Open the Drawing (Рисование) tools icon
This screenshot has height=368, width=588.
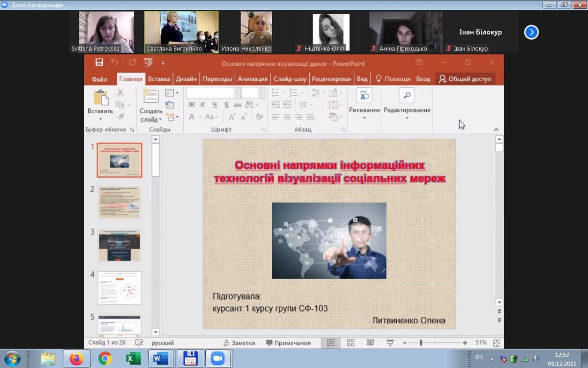pyautogui.click(x=364, y=96)
